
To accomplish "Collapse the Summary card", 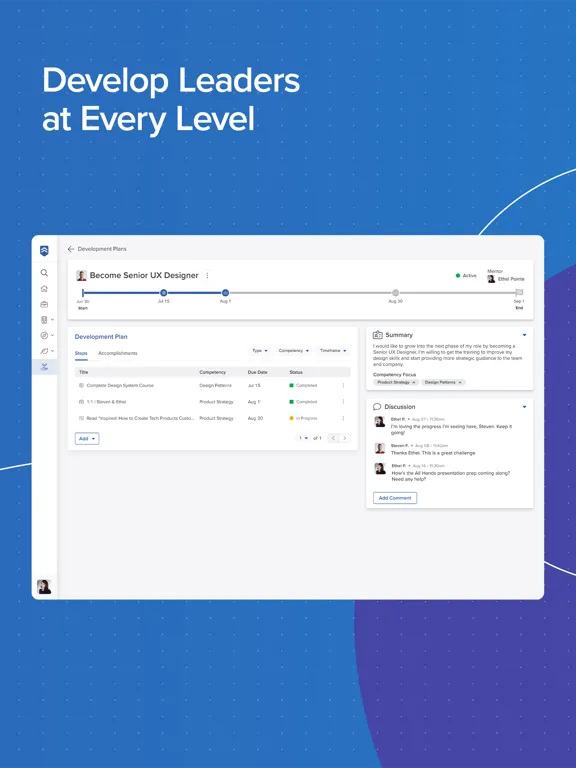I will click(x=524, y=335).
